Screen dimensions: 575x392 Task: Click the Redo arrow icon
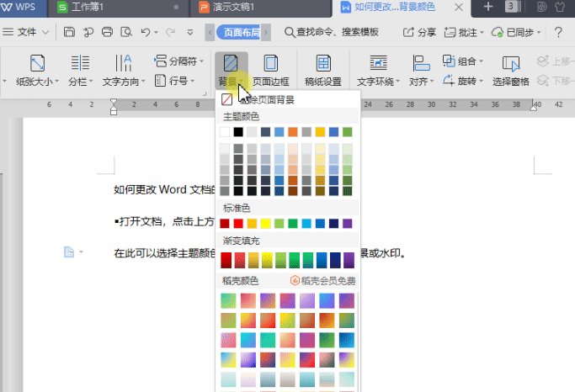coord(171,32)
